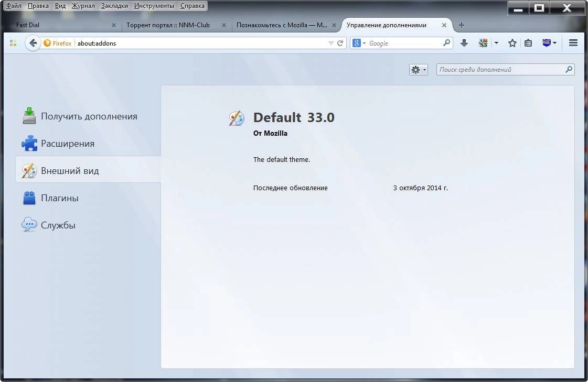Click magnifier in add-ons search field
The height and width of the screenshot is (382, 588).
[x=569, y=69]
